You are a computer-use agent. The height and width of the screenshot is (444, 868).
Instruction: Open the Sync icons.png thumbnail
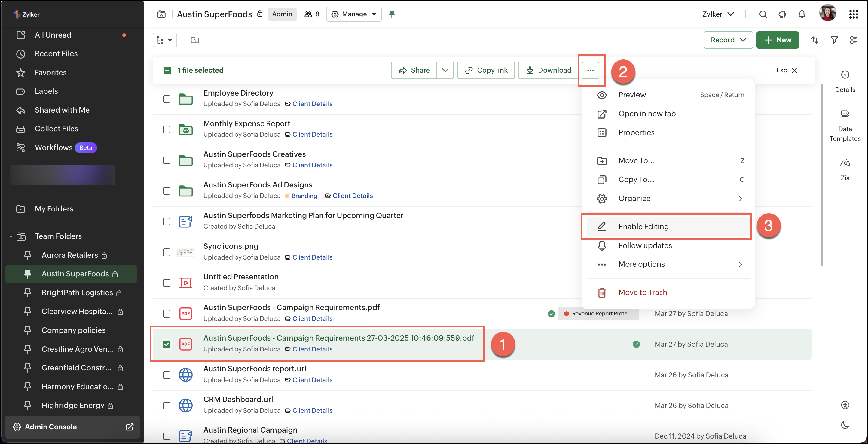coord(185,252)
